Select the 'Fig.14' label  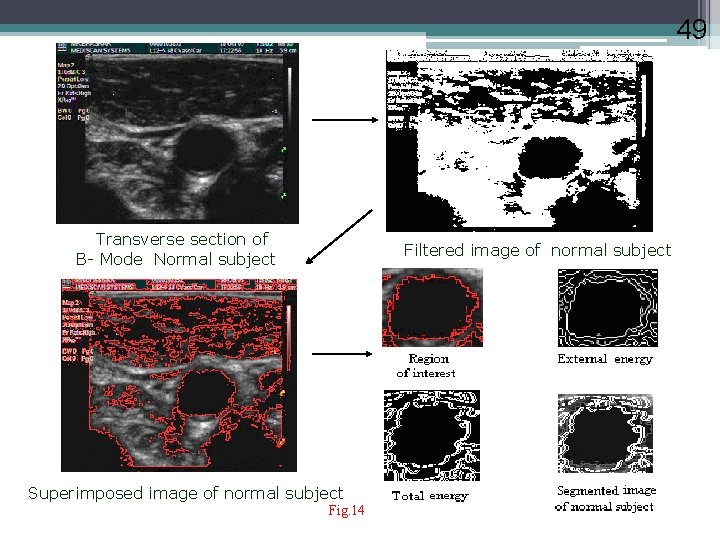pos(346,510)
